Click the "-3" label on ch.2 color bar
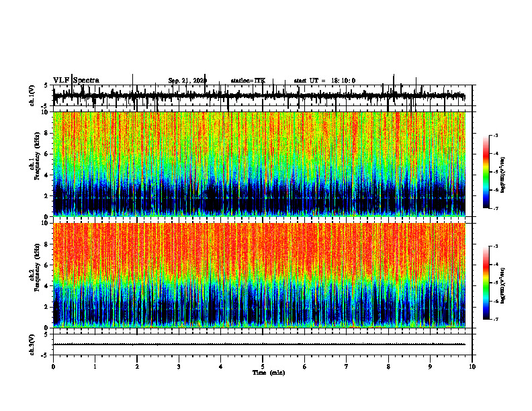Image resolution: width=532 pixels, height=411 pixels. point(496,246)
